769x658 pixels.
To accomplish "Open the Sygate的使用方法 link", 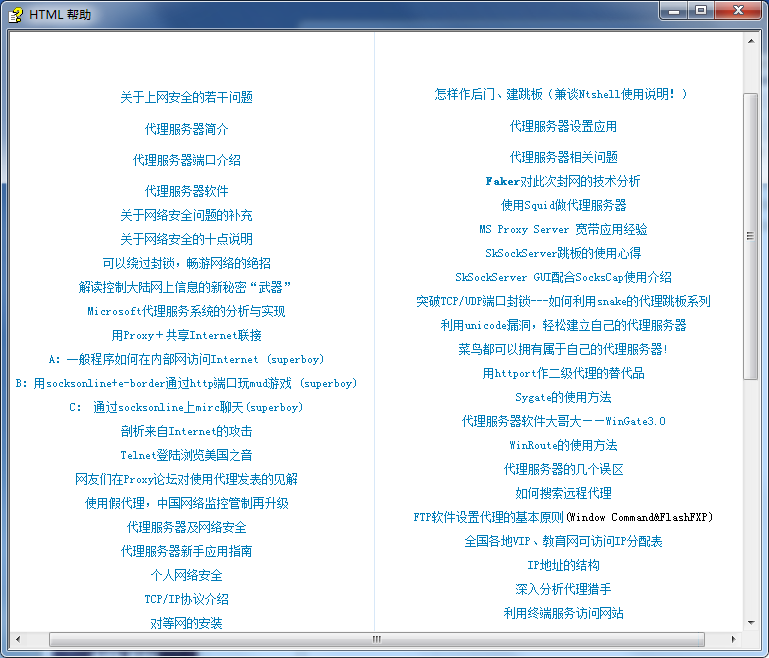I will (563, 397).
